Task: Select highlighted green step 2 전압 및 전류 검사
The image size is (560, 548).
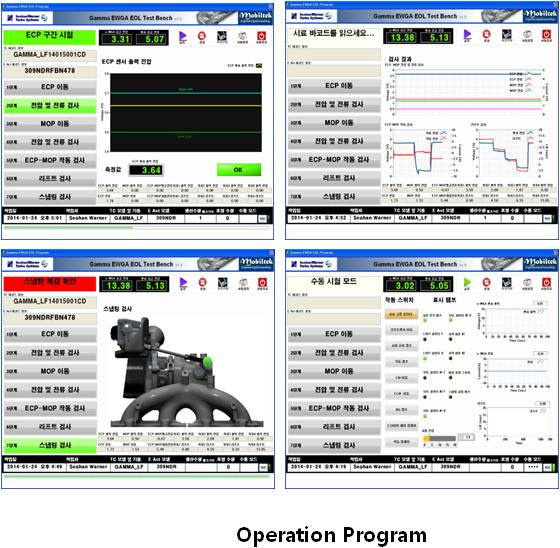Action: point(50,105)
